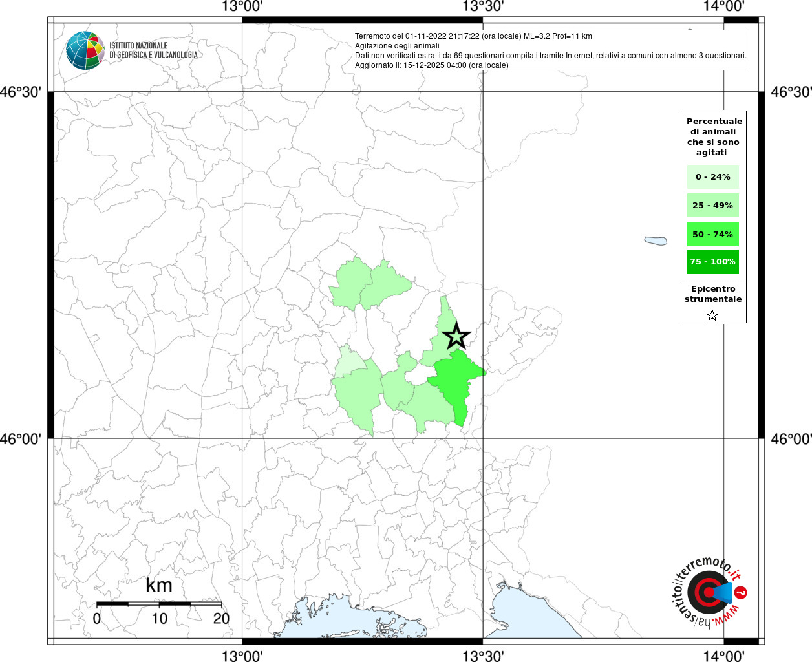Click the epicenter star on the map
The height and width of the screenshot is (662, 812).
coord(456,336)
